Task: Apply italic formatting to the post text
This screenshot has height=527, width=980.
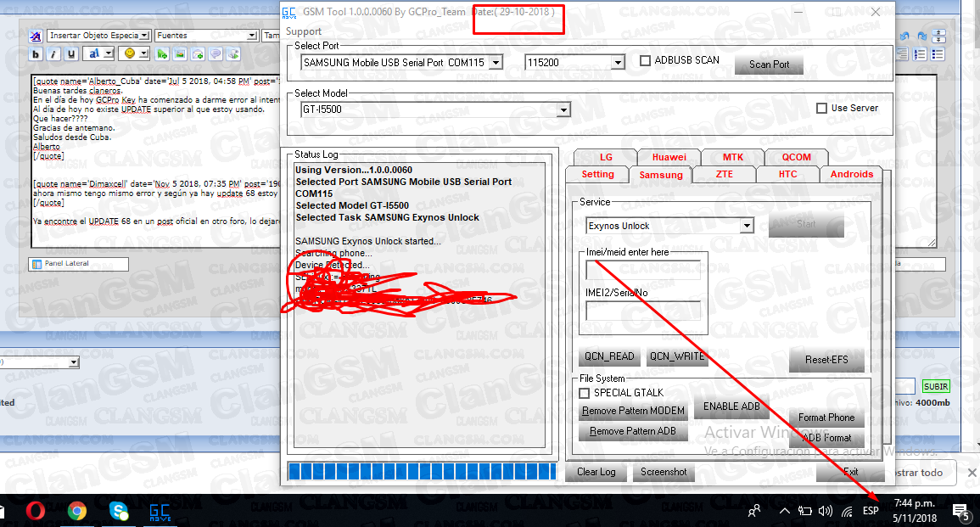Action: [x=54, y=53]
